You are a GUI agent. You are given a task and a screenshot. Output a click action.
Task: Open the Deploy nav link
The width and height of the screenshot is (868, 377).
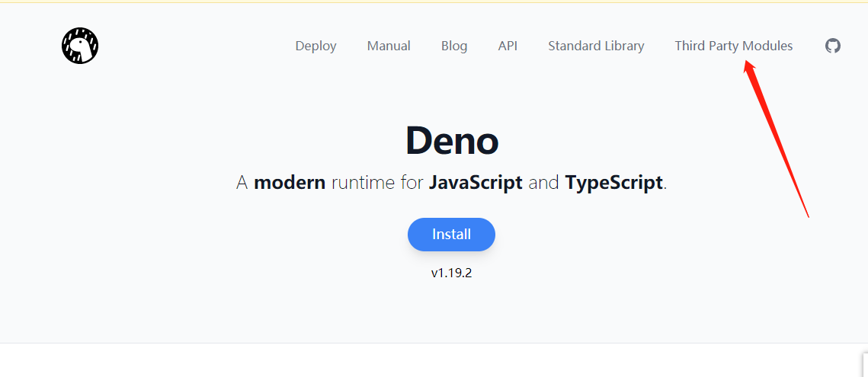315,46
